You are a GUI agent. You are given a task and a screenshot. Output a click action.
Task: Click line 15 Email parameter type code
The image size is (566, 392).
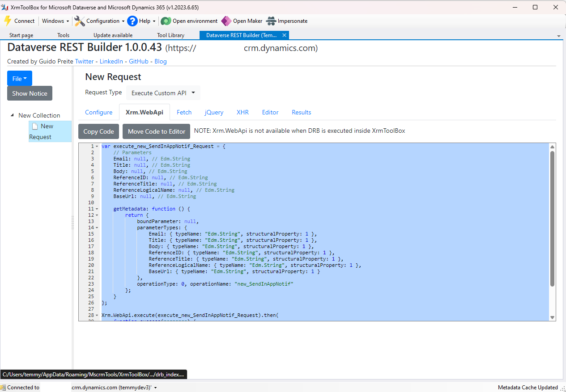233,234
